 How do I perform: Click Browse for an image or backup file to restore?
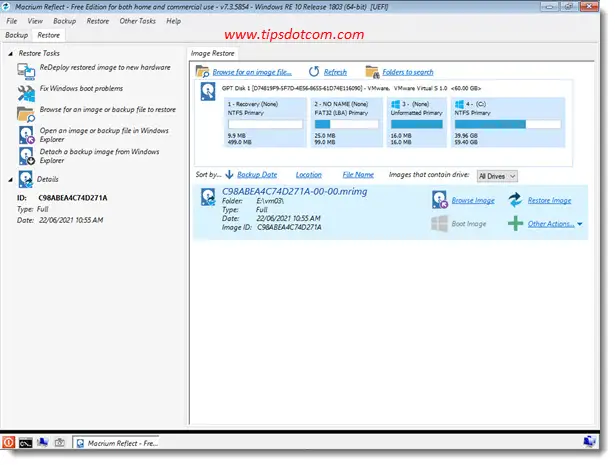pos(108,109)
